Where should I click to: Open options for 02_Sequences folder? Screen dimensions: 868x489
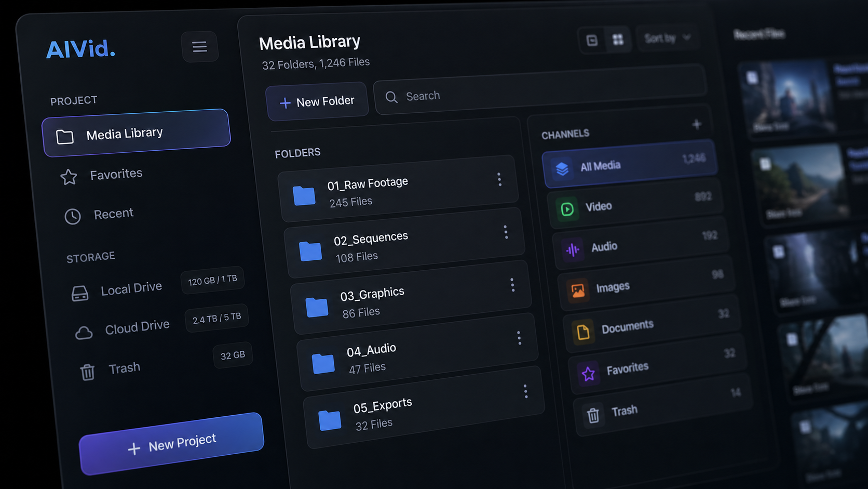tap(506, 232)
